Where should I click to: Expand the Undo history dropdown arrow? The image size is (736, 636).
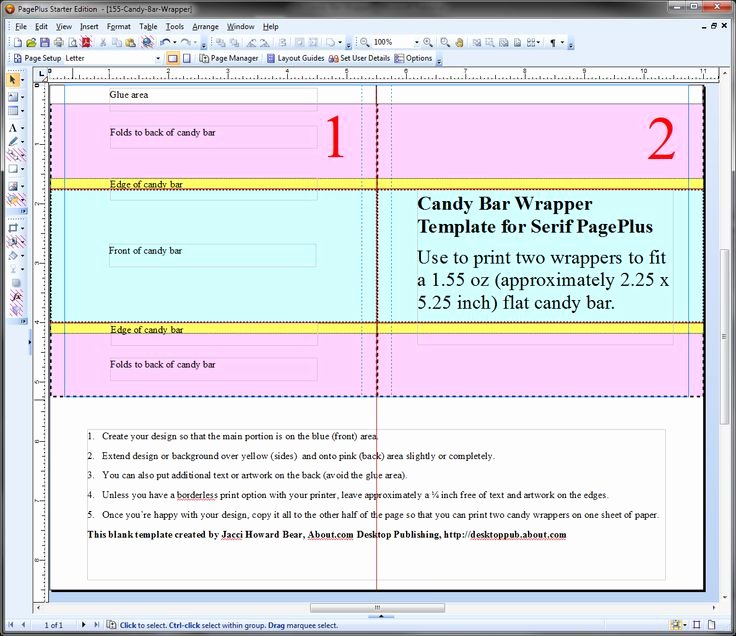175,43
